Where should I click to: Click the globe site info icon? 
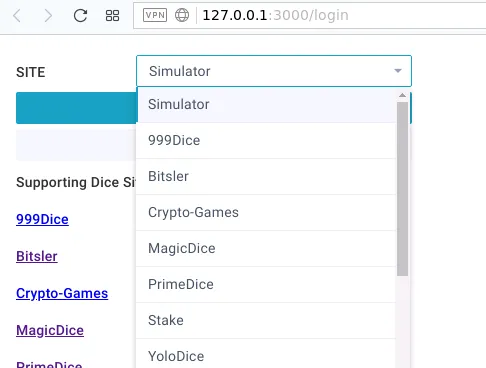[x=182, y=15]
